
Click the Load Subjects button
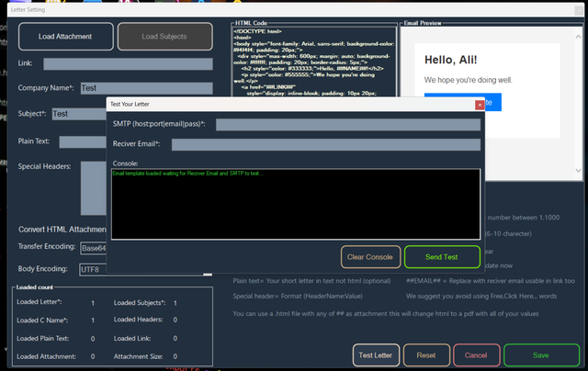click(164, 37)
